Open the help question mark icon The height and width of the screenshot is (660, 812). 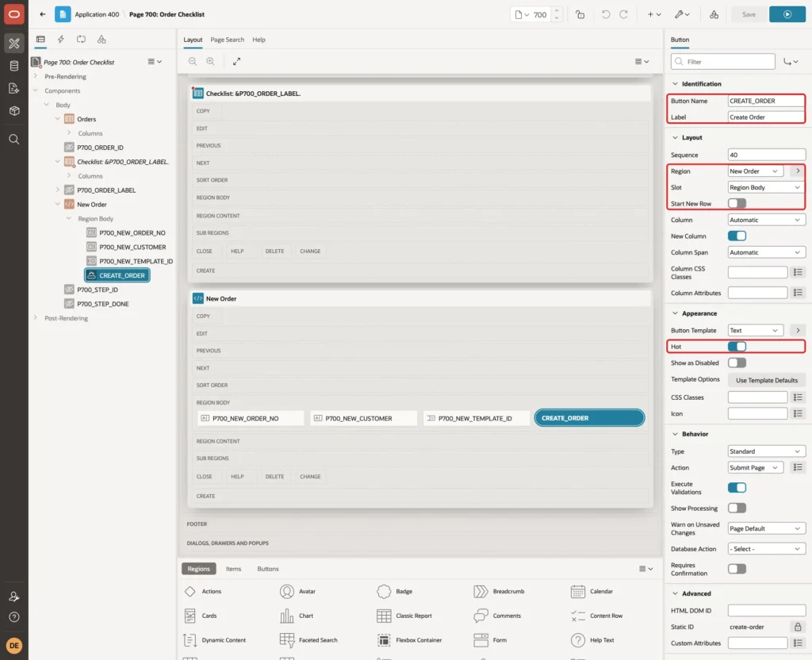click(14, 617)
